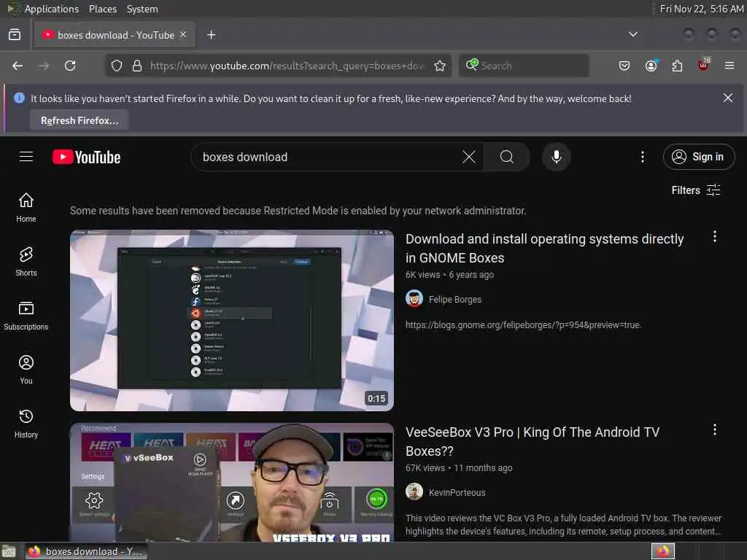Select the boxes download - YouTube tab
The width and height of the screenshot is (747, 560).
(x=115, y=35)
